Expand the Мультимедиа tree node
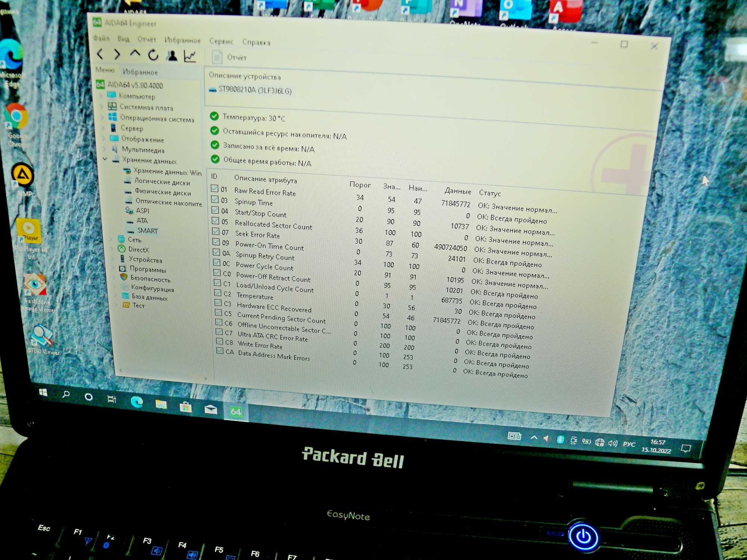 point(104,149)
